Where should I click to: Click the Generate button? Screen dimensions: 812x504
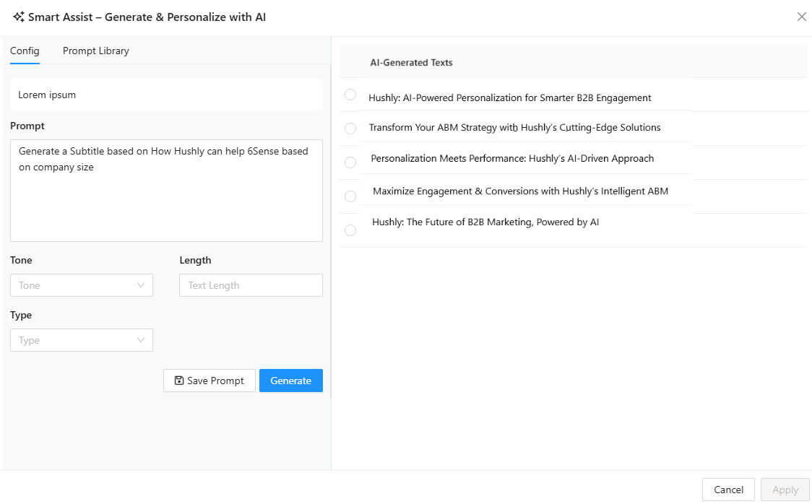[x=291, y=381]
